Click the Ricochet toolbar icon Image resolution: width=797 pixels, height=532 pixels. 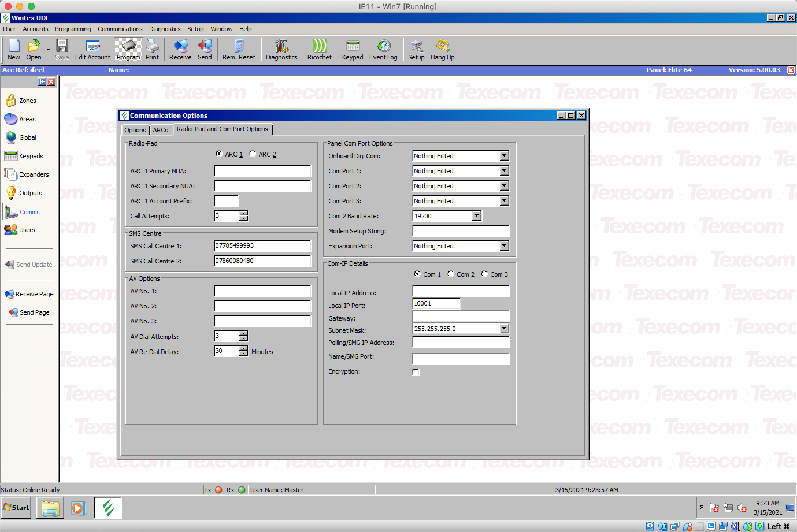click(319, 50)
